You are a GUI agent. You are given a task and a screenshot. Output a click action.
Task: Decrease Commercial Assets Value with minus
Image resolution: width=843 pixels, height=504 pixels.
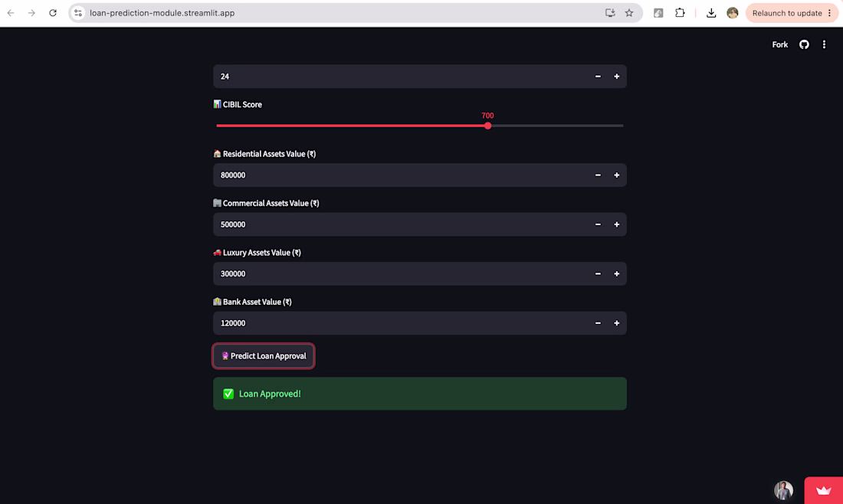click(598, 224)
